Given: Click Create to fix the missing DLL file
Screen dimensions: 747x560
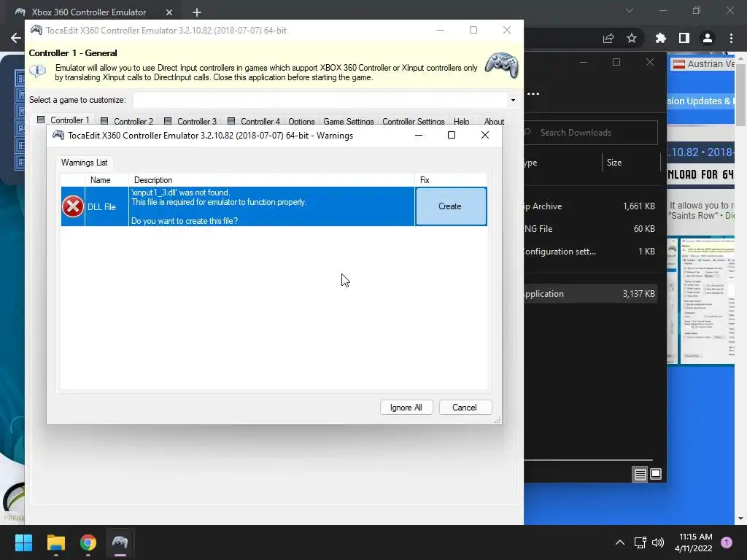Looking at the screenshot, I should pyautogui.click(x=451, y=206).
